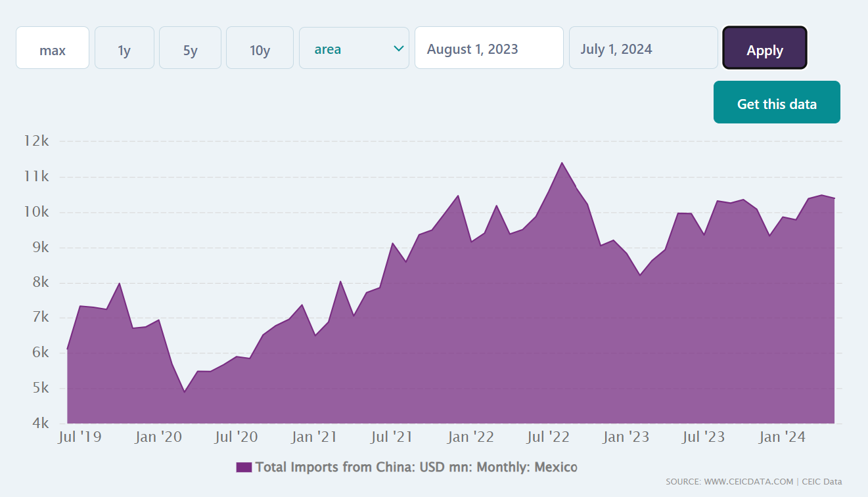Click the Total Imports from China legend label
The height and width of the screenshot is (497, 868).
pos(416,467)
